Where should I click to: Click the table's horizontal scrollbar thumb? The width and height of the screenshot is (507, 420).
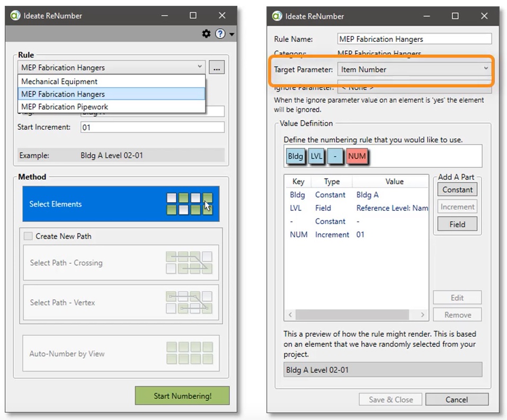(352, 315)
